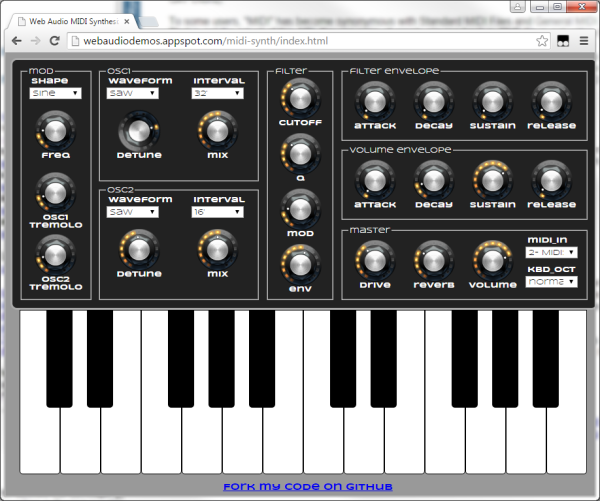Screen dimensions: 600x501
Task: Follow the Fork my code on GitHub link
Action: [308, 486]
